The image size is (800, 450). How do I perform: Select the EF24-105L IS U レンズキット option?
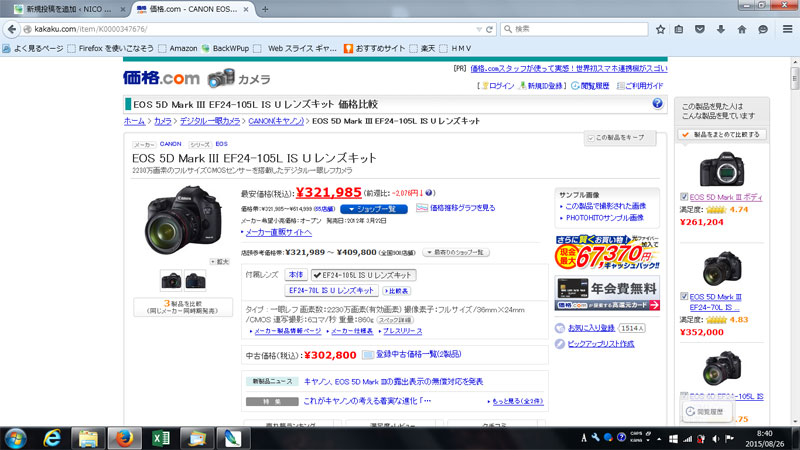[x=364, y=275]
